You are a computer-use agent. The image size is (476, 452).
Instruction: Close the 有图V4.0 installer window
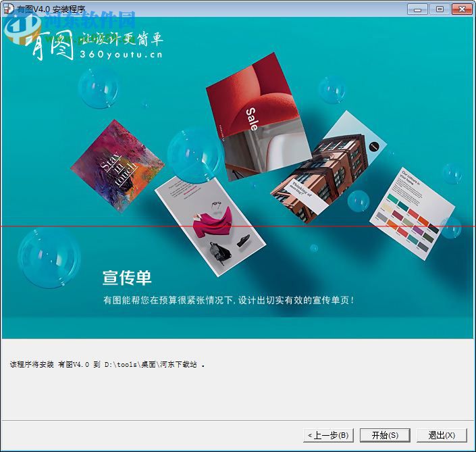coord(462,9)
